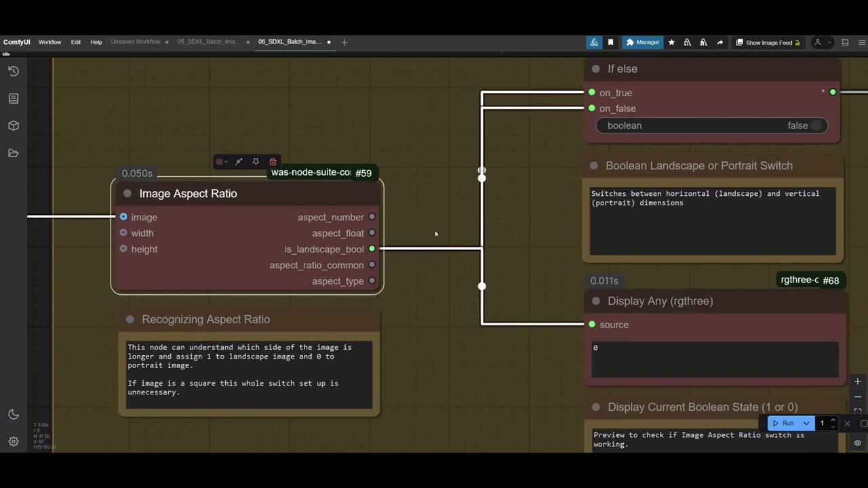Image resolution: width=868 pixels, height=488 pixels.
Task: Click the delete trash icon above Image Aspect Ratio
Action: [x=273, y=162]
